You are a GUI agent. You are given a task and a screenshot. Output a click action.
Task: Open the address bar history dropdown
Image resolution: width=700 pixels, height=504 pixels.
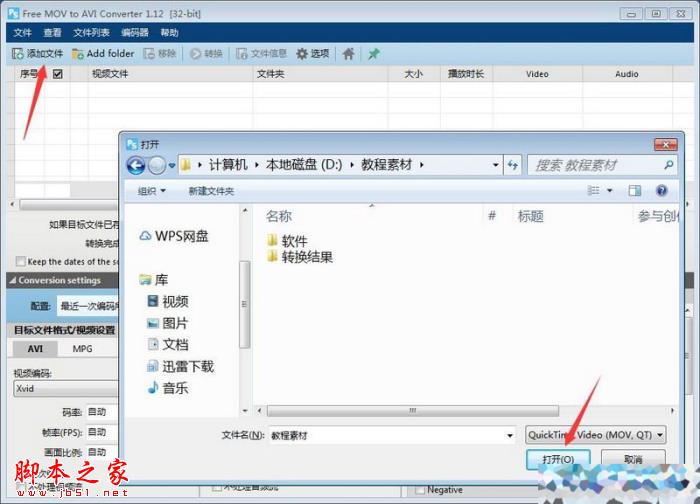tap(496, 165)
